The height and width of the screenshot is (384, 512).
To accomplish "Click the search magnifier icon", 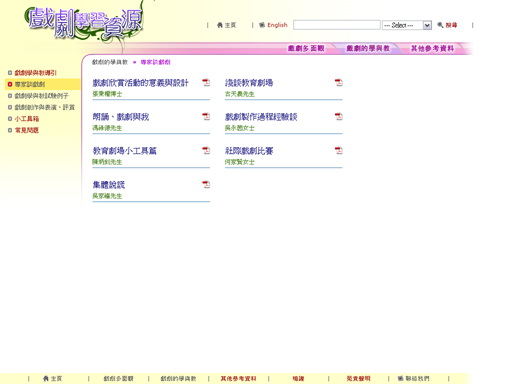I will (440, 25).
